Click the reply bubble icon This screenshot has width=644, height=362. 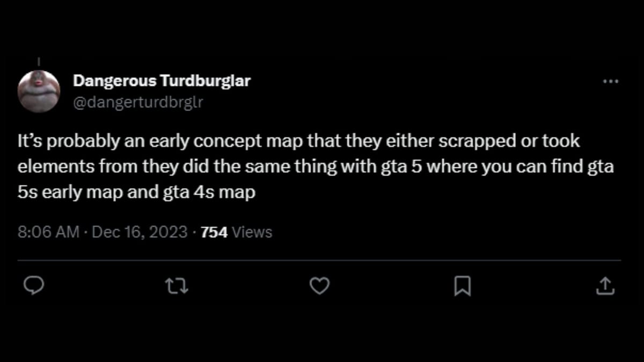(x=34, y=286)
